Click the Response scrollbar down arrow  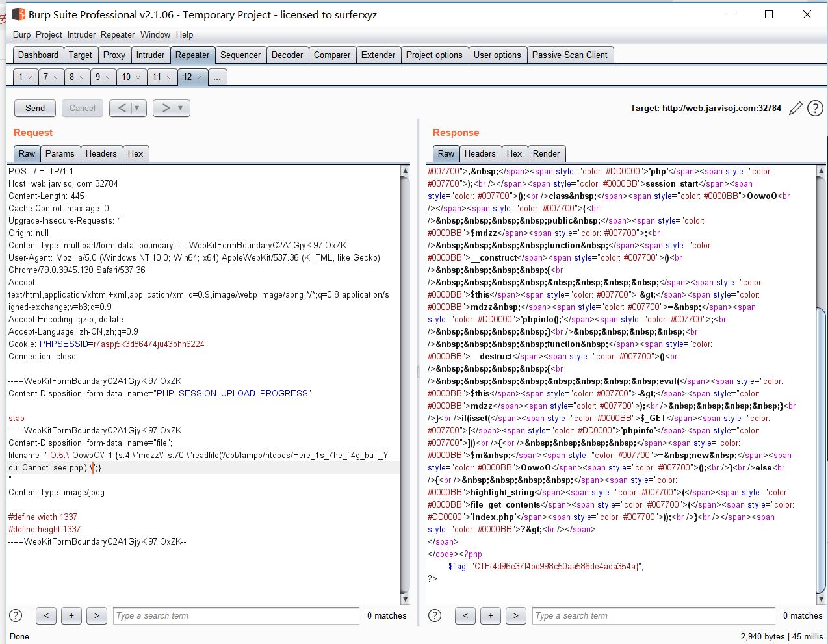(x=821, y=599)
